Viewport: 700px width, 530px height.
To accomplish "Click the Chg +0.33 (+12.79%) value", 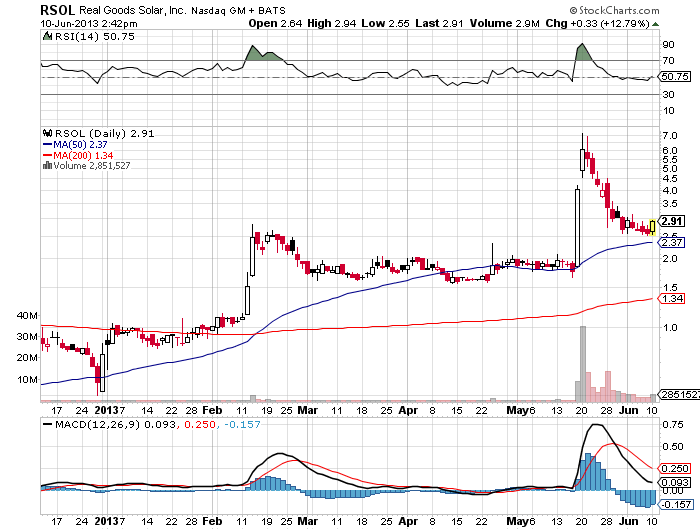I will (x=597, y=23).
